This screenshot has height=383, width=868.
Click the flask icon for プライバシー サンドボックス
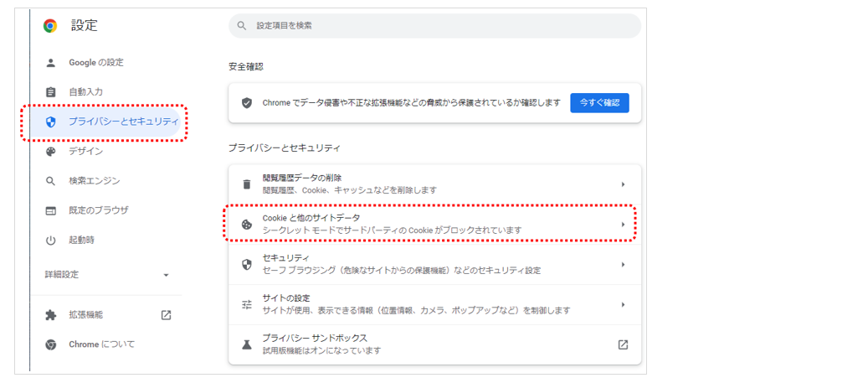click(x=246, y=344)
